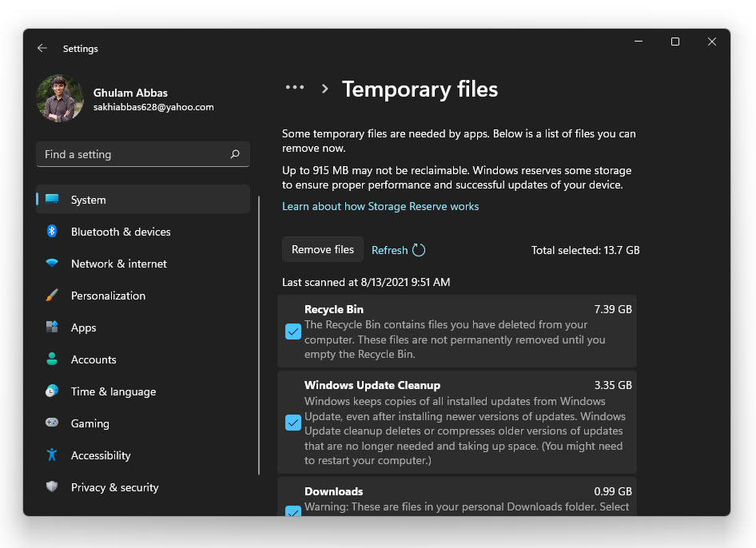Click the 7.39 GB size value

click(613, 309)
